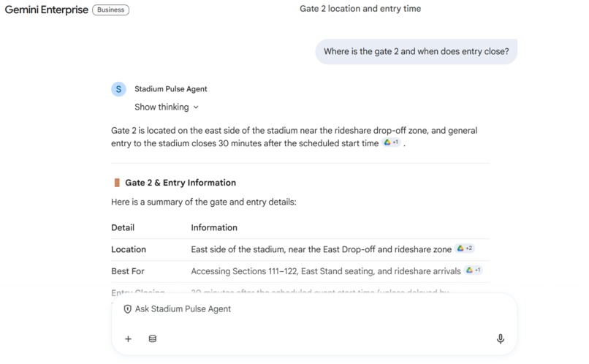Click the Stadium Pulse Agent name label
This screenshot has height=364, width=589.
coord(171,89)
